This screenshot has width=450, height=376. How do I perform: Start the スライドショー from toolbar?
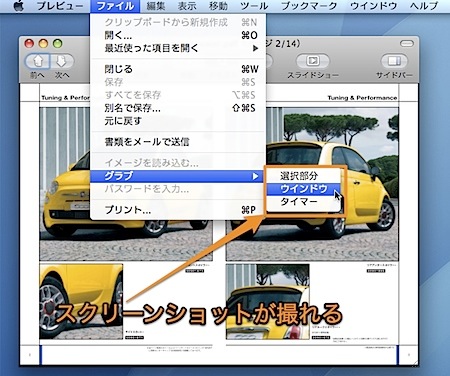[313, 61]
